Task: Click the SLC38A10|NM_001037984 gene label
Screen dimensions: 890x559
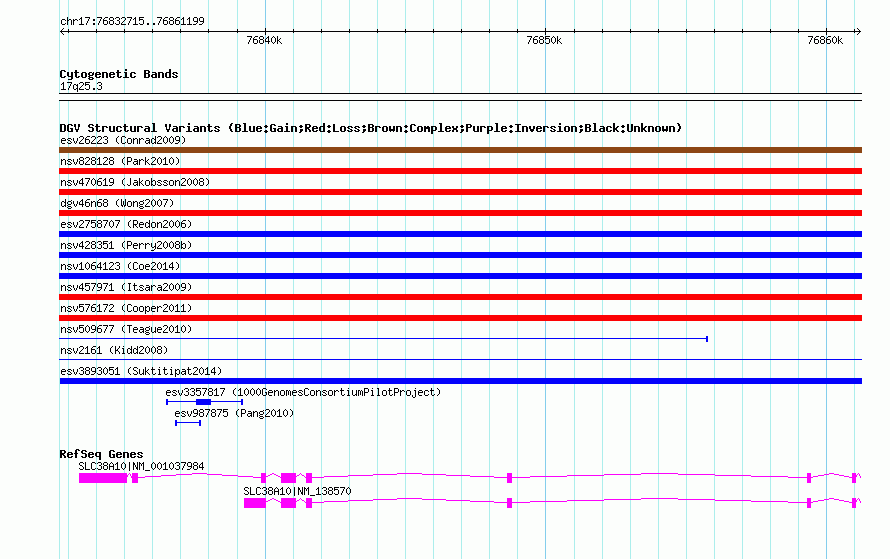Action: [141, 466]
